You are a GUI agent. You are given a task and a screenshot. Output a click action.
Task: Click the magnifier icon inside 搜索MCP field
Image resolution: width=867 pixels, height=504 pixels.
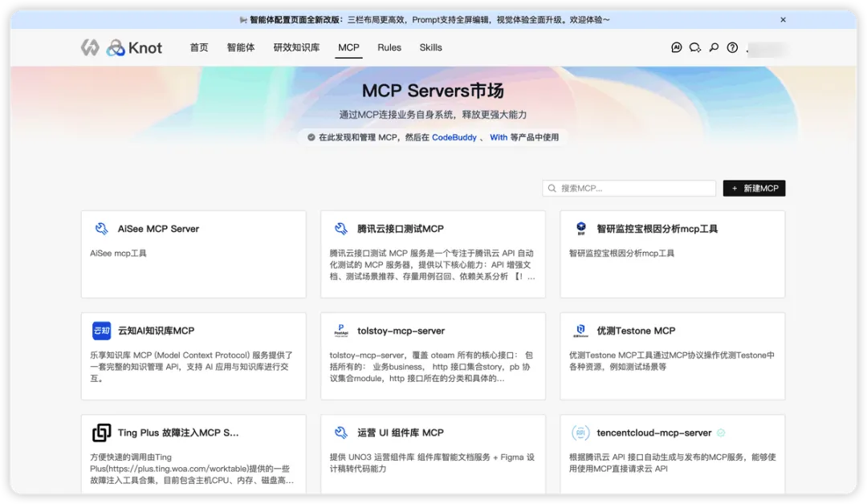click(x=552, y=189)
